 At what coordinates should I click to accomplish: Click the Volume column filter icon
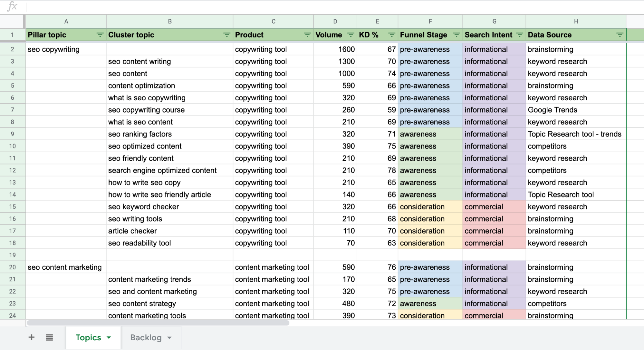pyautogui.click(x=350, y=35)
